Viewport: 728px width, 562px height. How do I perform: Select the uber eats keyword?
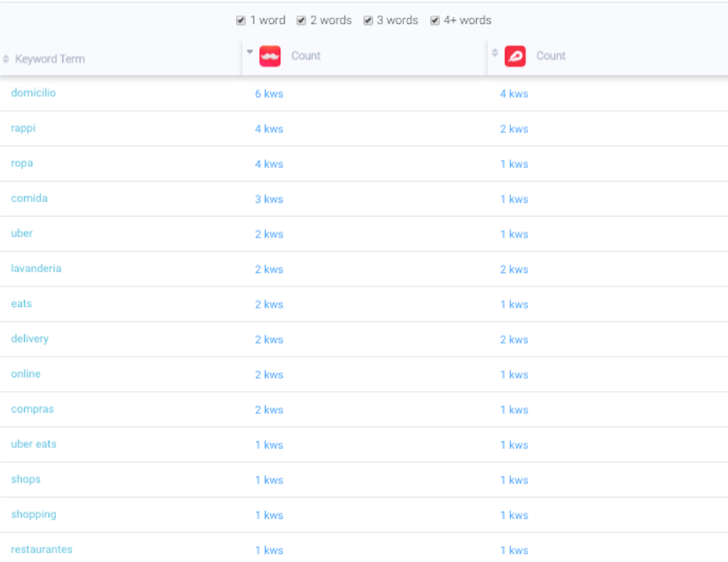point(33,444)
